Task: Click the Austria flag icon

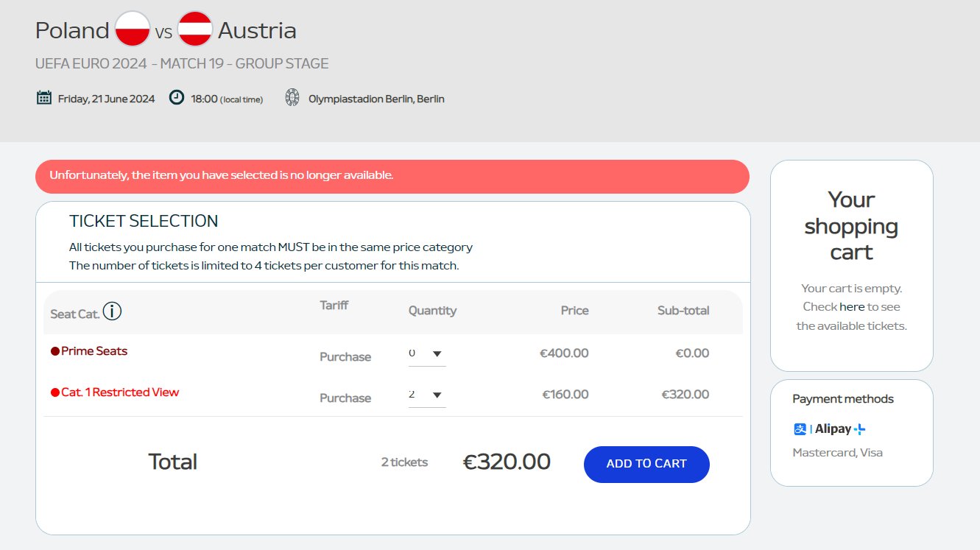Action: click(195, 29)
